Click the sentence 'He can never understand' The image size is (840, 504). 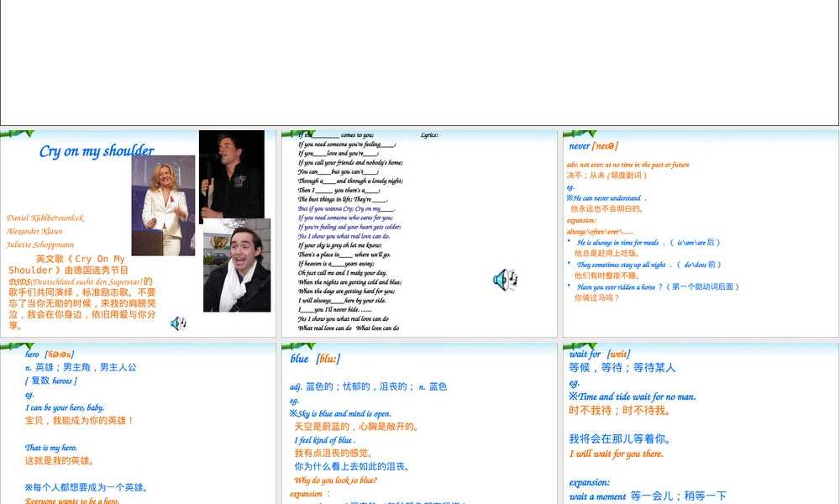click(x=606, y=197)
